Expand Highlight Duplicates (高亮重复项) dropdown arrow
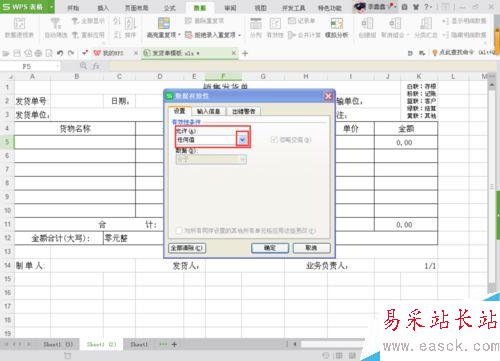 pos(179,35)
